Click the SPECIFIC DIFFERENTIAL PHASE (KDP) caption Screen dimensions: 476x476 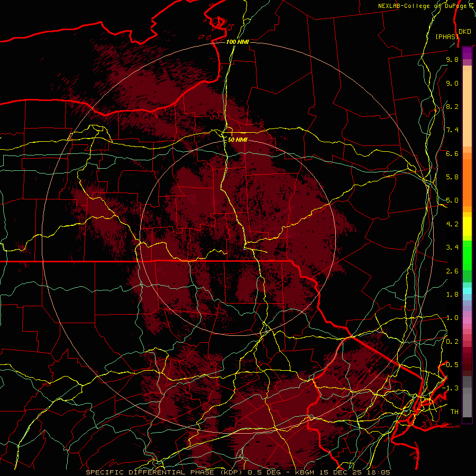(164, 472)
